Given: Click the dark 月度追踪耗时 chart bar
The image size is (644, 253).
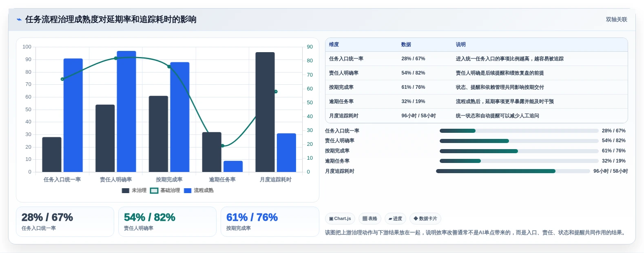Looking at the screenshot, I should click(x=265, y=112).
